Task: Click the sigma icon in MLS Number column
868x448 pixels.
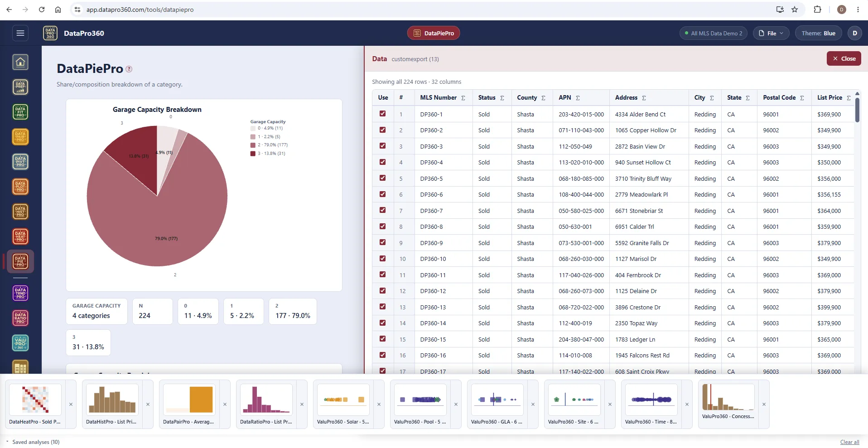Action: pyautogui.click(x=463, y=98)
